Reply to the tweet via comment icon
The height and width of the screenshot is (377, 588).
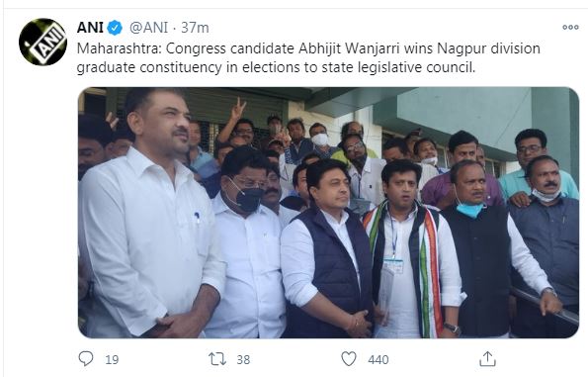click(x=86, y=358)
